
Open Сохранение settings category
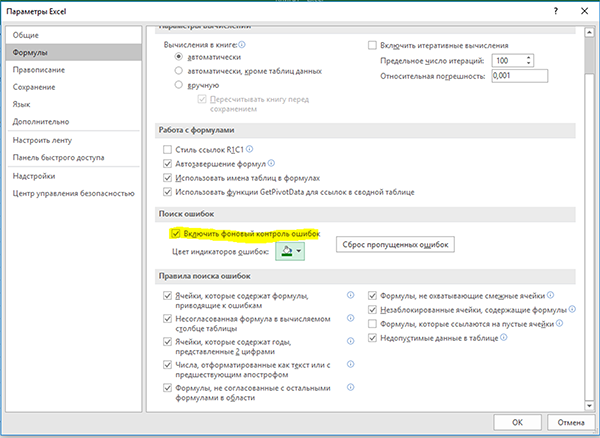click(73, 87)
